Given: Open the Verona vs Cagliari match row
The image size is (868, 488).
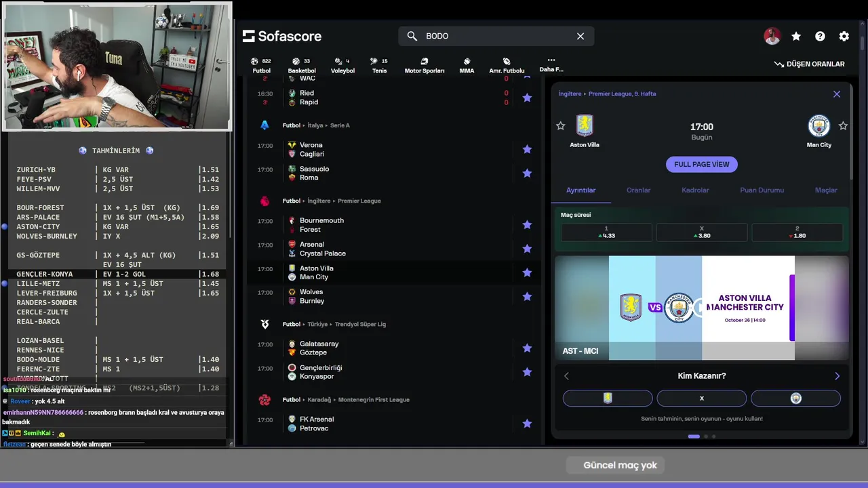Looking at the screenshot, I should pos(394,149).
